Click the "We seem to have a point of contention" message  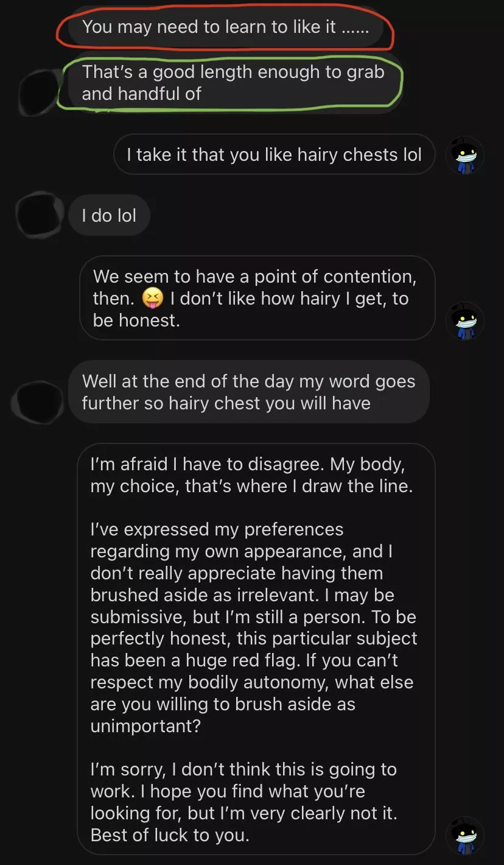(257, 298)
